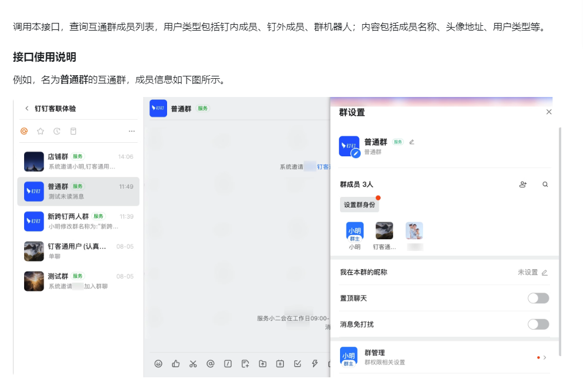The height and width of the screenshot is (392, 583).
Task: Click the 群设置 panel scrollbar
Action: point(560,242)
